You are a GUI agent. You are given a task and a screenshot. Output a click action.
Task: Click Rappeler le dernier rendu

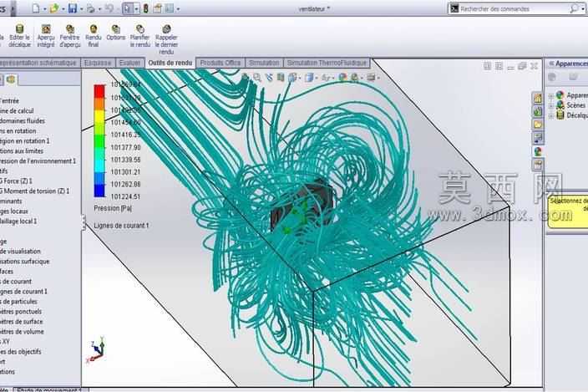pos(166,39)
